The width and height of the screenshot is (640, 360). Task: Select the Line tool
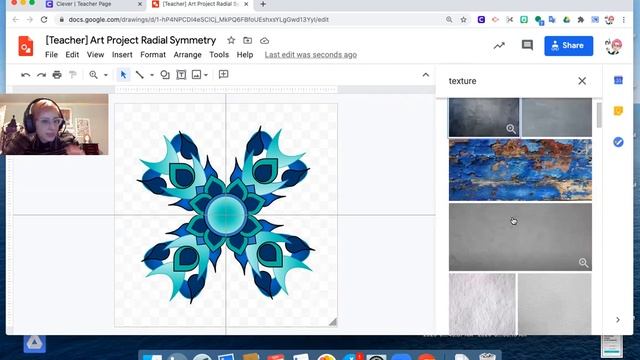point(140,75)
